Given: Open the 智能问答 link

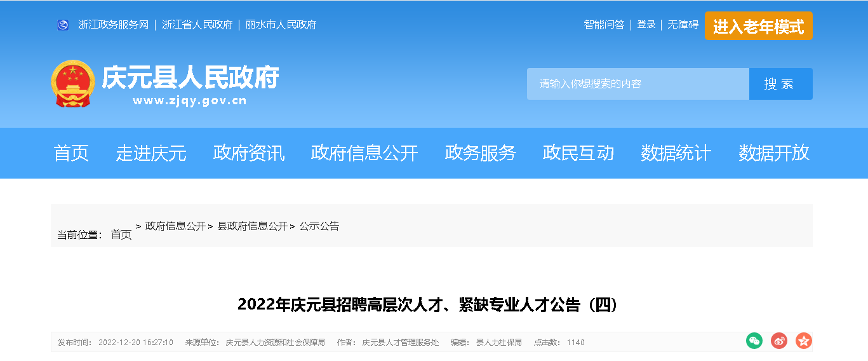Looking at the screenshot, I should coord(604,25).
